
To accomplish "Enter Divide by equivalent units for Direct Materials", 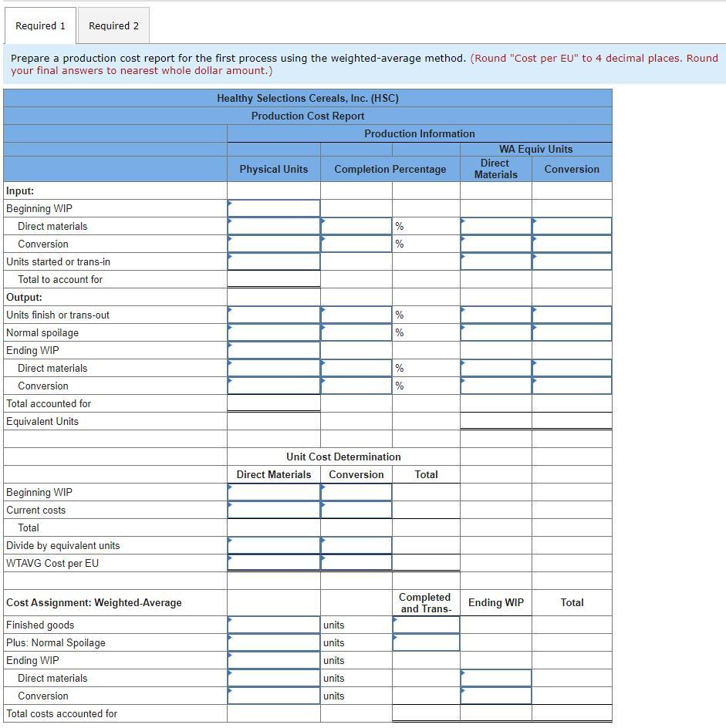I will (273, 544).
